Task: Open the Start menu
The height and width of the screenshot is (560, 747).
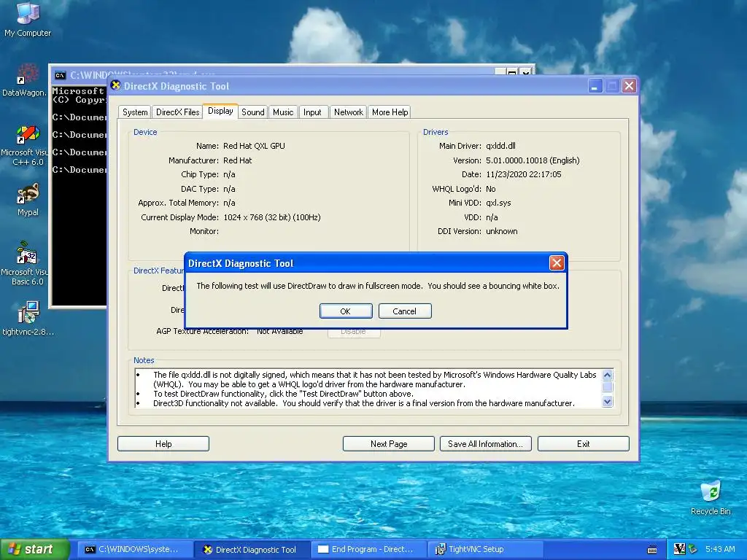Action: pos(35,549)
